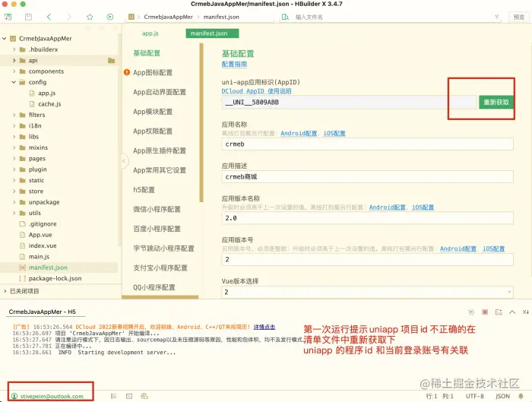The image size is (532, 402).
Task: Expand the .hbuilderx folder
Action: point(14,49)
